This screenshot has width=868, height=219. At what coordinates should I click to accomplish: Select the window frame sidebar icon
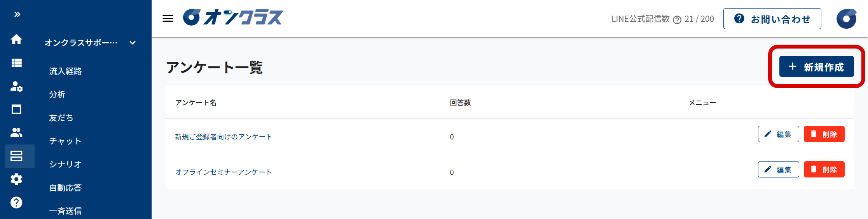click(16, 109)
